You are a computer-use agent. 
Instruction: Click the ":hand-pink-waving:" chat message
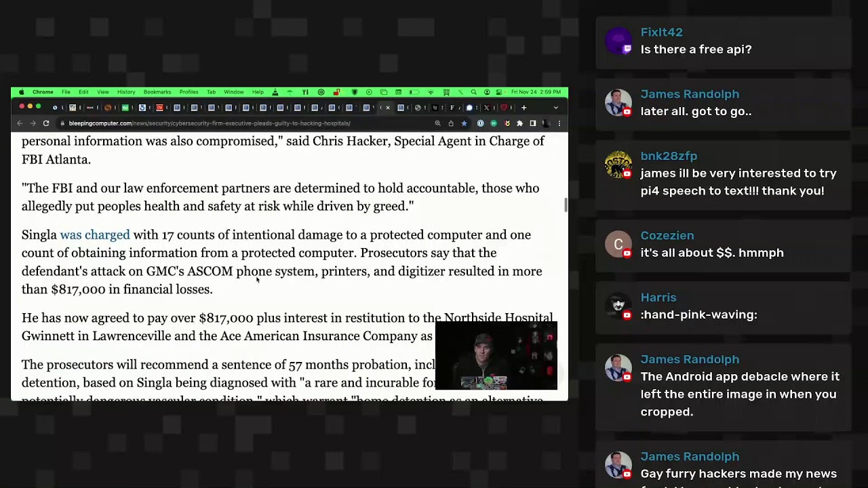[x=698, y=315]
